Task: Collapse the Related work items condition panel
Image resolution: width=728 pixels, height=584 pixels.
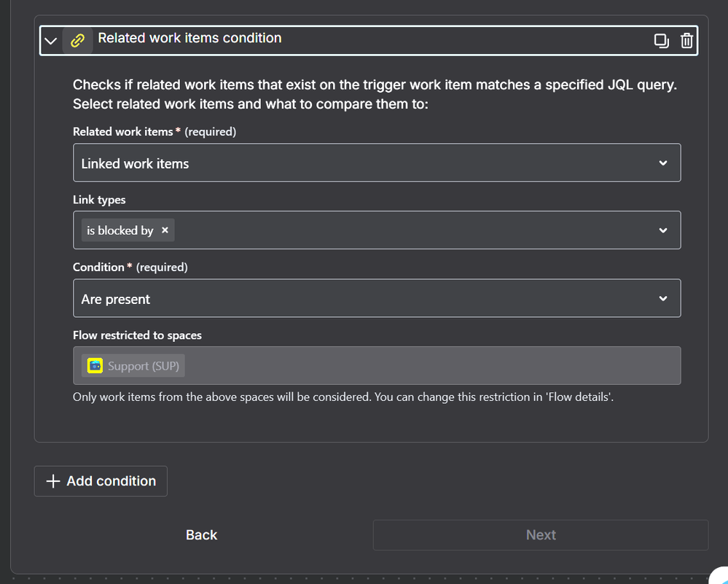Action: (50, 41)
